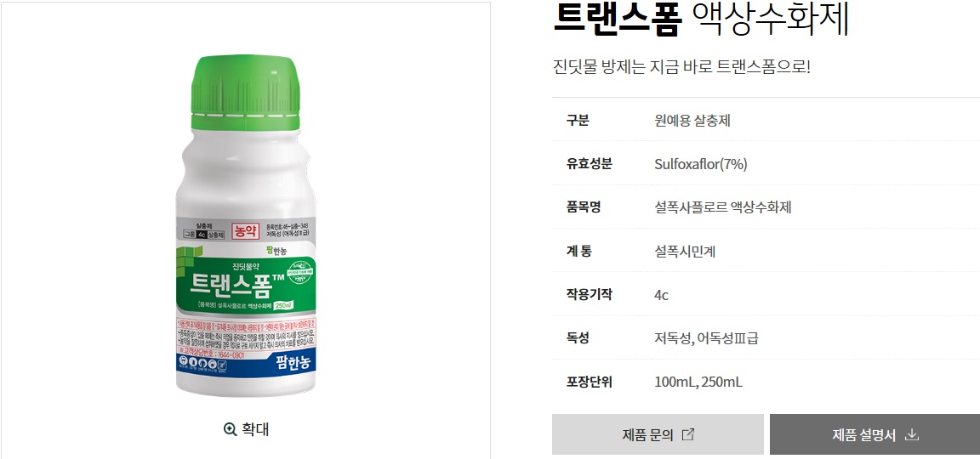Screen dimensions: 980x459
Task: Click the download icon on 제품 설명서
Action: pyautogui.click(x=912, y=434)
